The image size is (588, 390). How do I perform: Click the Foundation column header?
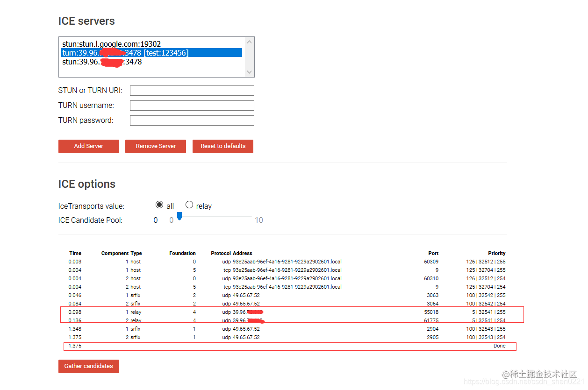182,253
